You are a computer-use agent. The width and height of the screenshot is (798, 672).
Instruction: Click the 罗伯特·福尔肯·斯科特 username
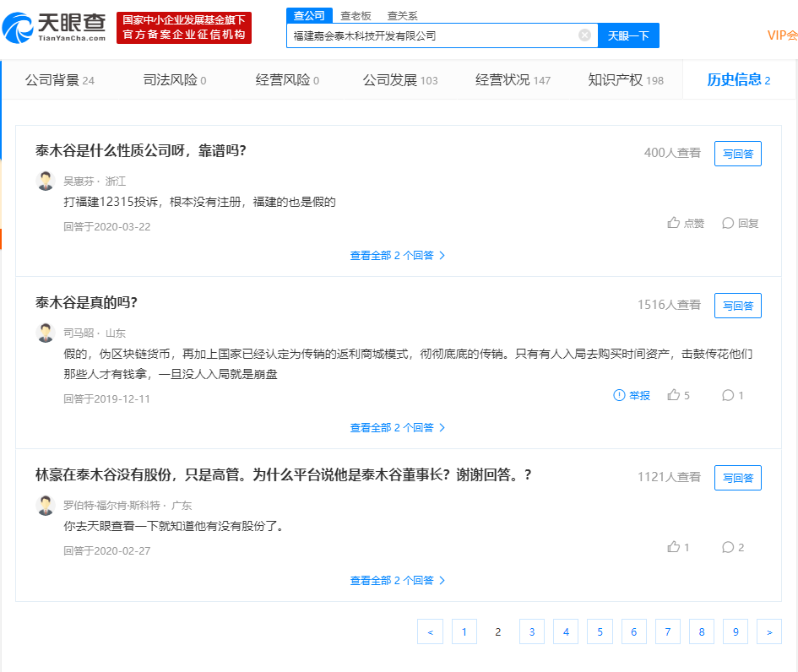point(111,505)
